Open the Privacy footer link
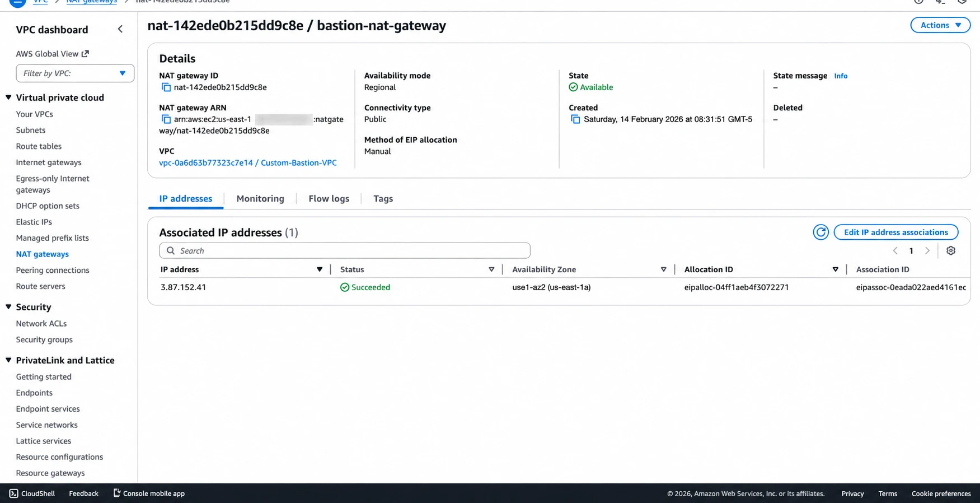This screenshot has height=503, width=980. tap(852, 493)
